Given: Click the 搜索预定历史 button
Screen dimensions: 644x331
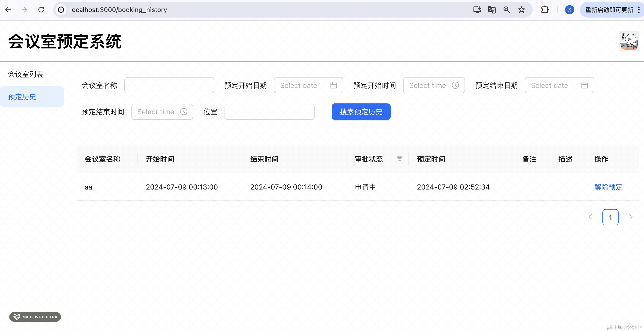Looking at the screenshot, I should click(x=361, y=112).
